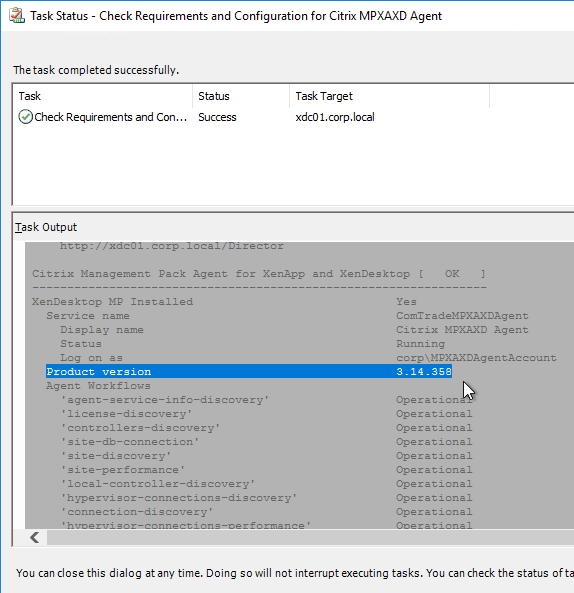Click Operational next to 'site-db-connection'
Image resolution: width=574 pixels, height=593 pixels.
(434, 441)
